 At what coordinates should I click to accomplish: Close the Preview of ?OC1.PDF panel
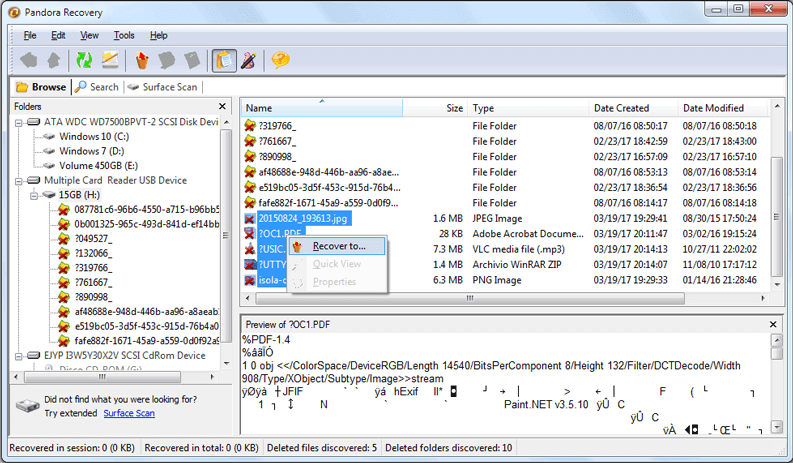(x=773, y=324)
